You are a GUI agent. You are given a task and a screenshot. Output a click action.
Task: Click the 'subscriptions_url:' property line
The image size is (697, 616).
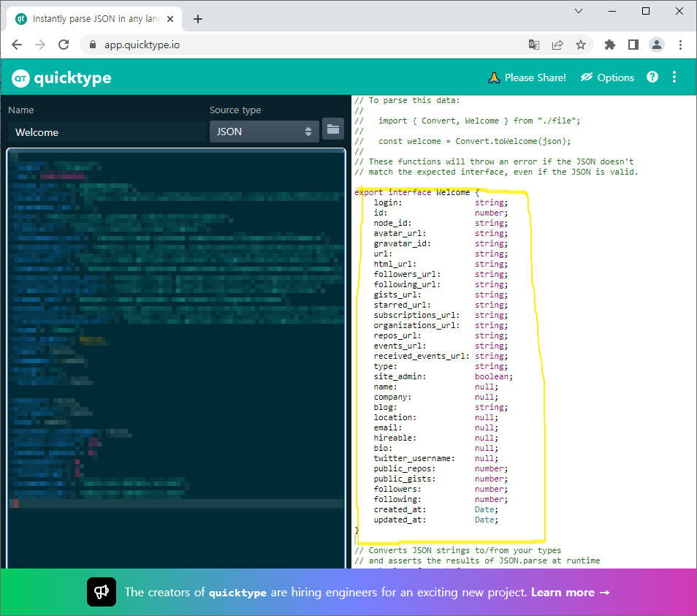(441, 315)
